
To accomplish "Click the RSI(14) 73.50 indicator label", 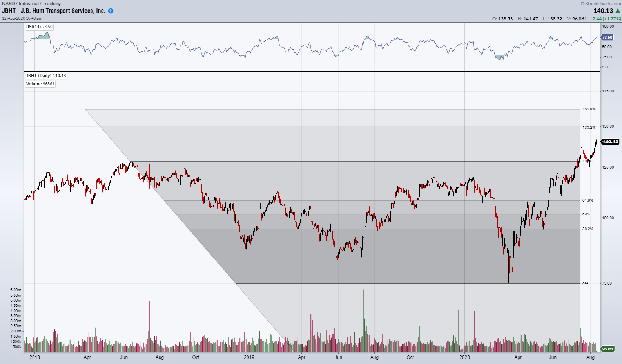I will tap(39, 27).
